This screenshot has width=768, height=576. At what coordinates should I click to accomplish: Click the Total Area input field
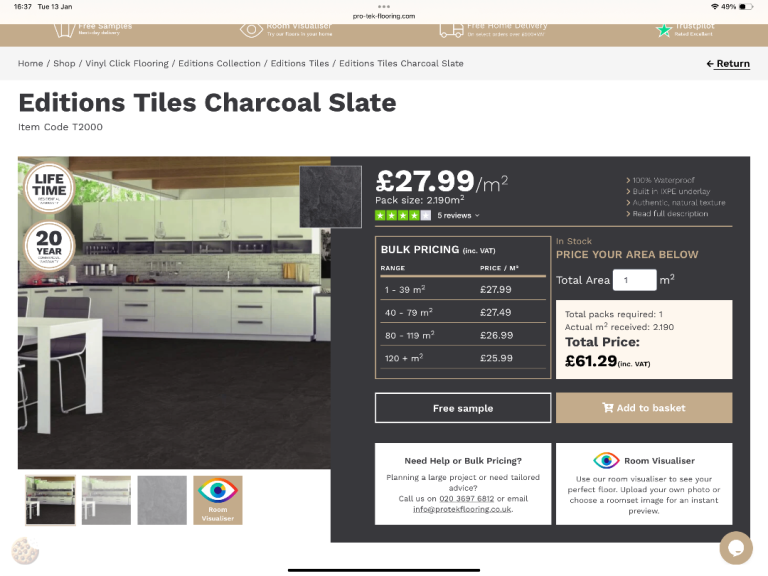point(634,280)
